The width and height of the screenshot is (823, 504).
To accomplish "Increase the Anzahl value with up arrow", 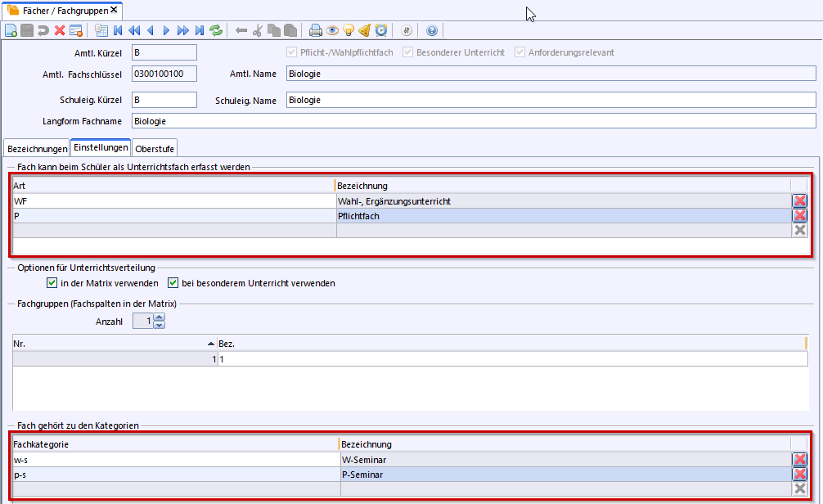I will tap(159, 317).
